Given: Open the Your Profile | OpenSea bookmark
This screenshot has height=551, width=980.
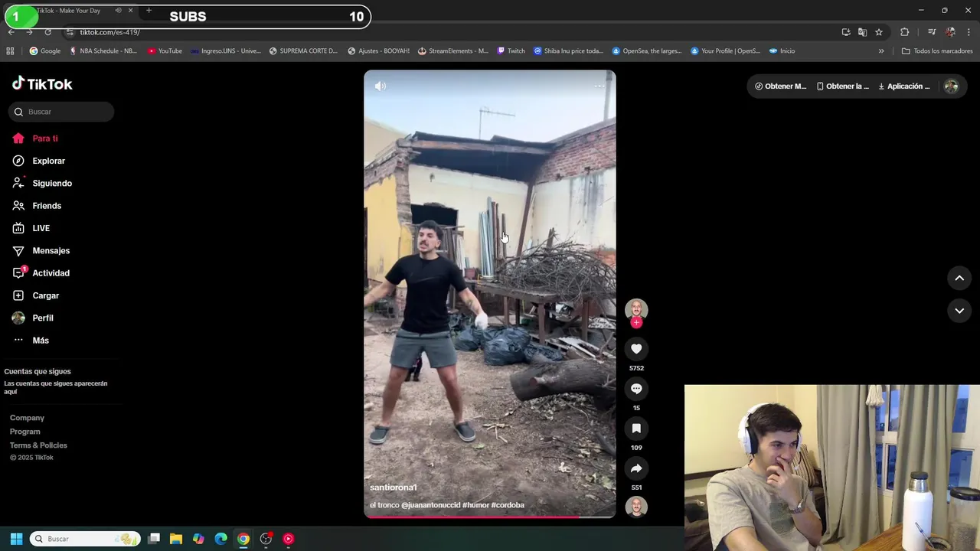Looking at the screenshot, I should [726, 51].
